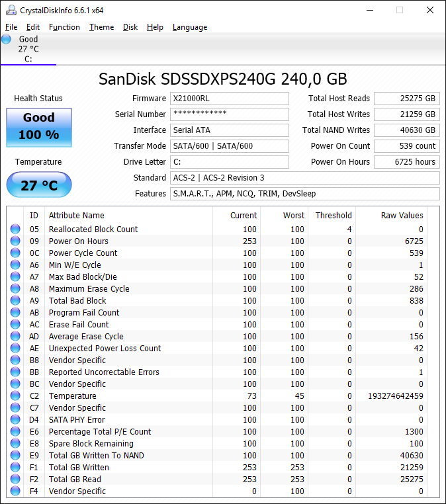Click the Threshold column header

click(x=332, y=216)
